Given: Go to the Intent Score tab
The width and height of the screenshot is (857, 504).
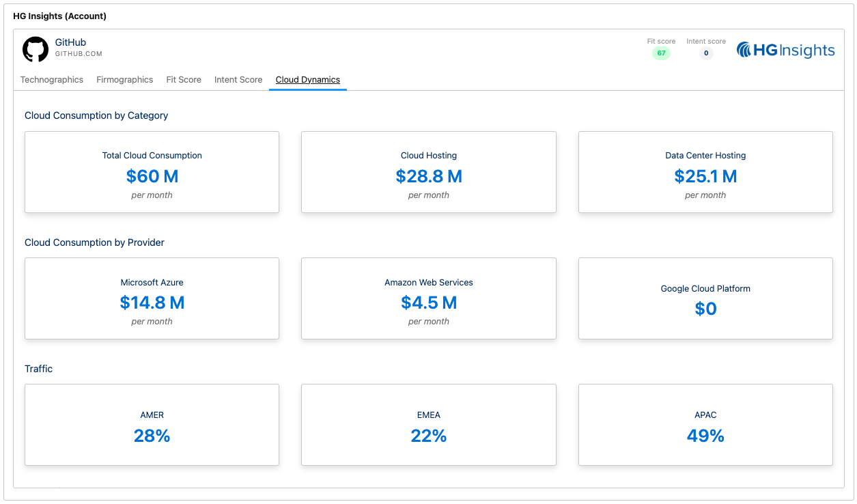Looking at the screenshot, I should tap(238, 80).
